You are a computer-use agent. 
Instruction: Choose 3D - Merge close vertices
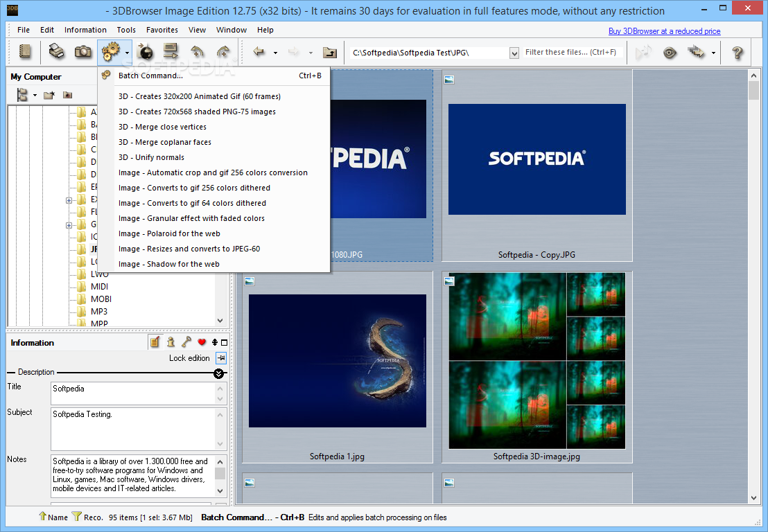(214, 127)
